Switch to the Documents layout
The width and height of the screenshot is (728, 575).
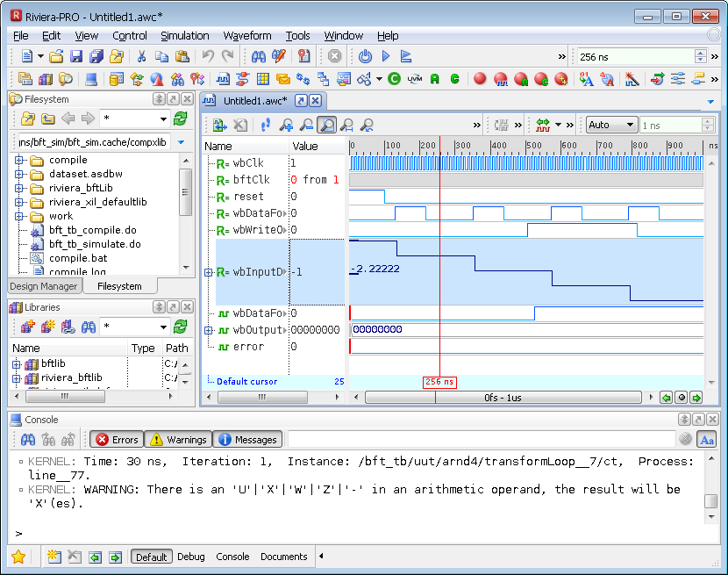283,557
